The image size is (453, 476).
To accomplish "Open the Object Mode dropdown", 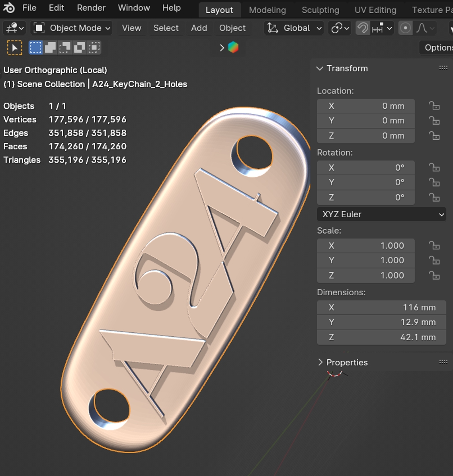I will 71,28.
